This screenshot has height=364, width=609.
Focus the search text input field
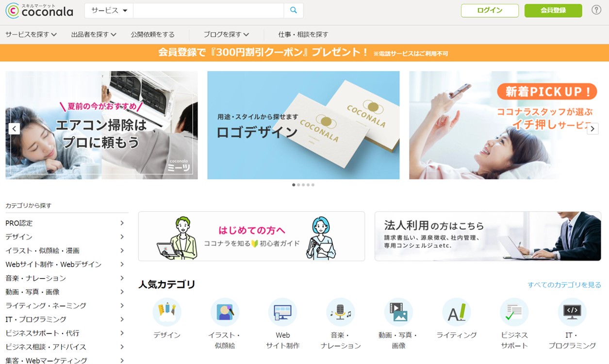pyautogui.click(x=208, y=11)
